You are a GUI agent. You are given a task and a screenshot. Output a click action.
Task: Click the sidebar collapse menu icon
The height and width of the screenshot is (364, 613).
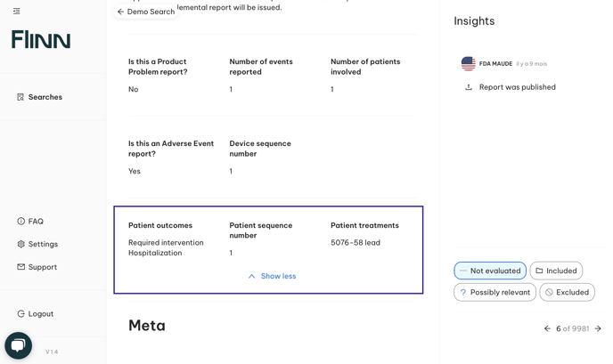pos(16,12)
